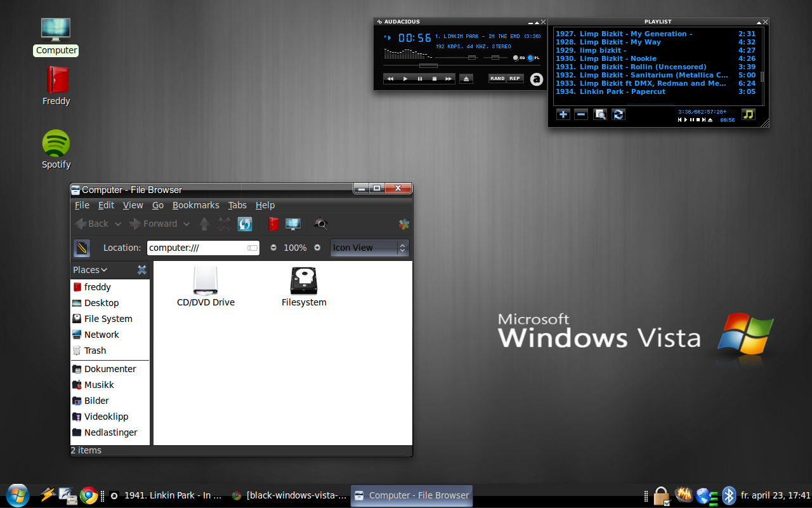The width and height of the screenshot is (812, 508).
Task: Click the Audacious 'a' logo button
Action: tap(537, 79)
